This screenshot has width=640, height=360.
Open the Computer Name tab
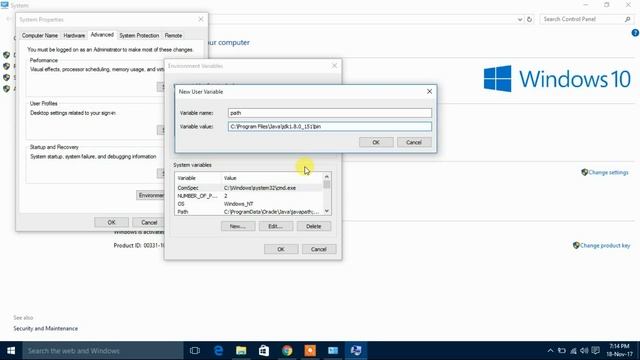40,36
